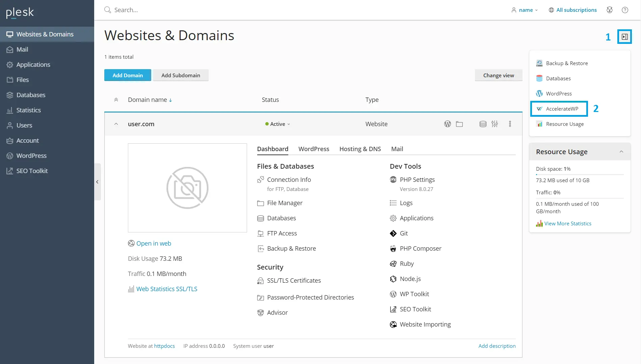Open AccelerateWP in right panel

point(557,109)
